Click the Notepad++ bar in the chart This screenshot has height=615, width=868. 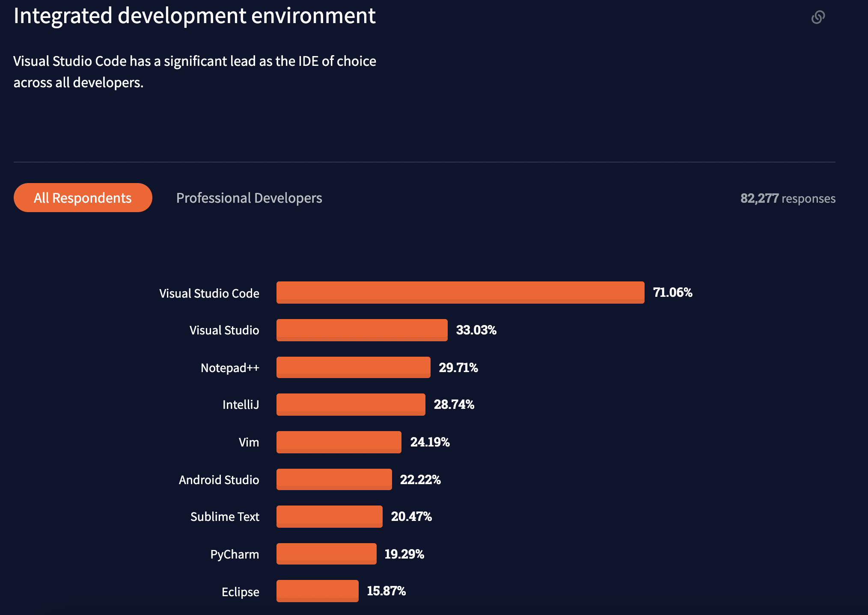click(354, 367)
